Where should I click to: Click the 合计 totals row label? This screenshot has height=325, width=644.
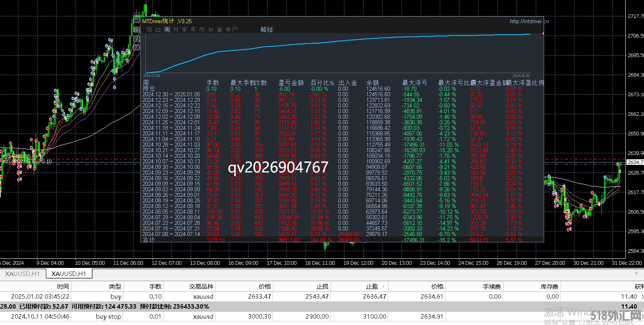click(x=149, y=240)
